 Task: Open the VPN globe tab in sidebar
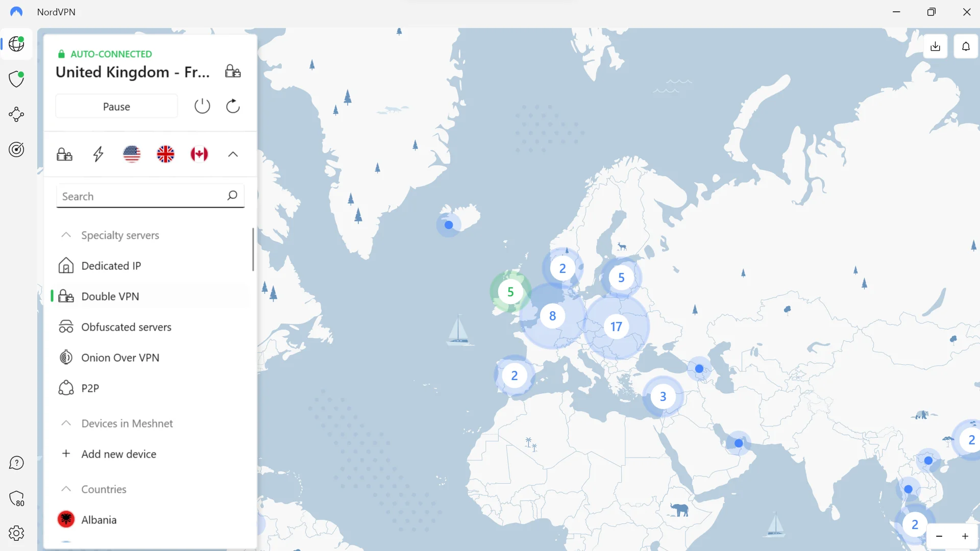click(x=16, y=44)
